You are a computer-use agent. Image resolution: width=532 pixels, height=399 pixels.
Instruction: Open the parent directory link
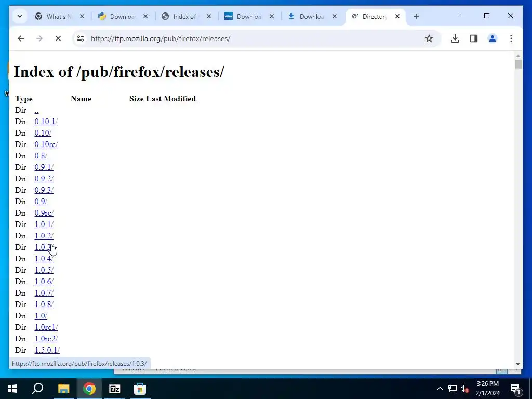37,111
